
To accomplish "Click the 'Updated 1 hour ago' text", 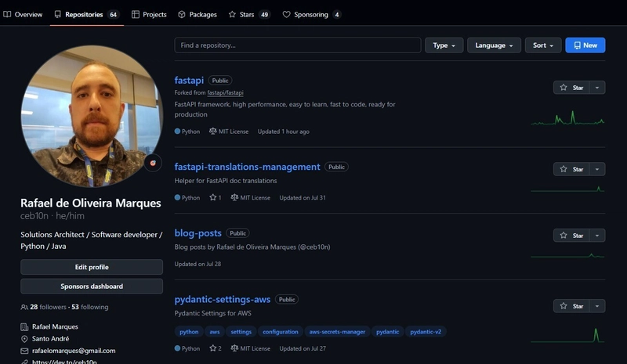I will [284, 132].
